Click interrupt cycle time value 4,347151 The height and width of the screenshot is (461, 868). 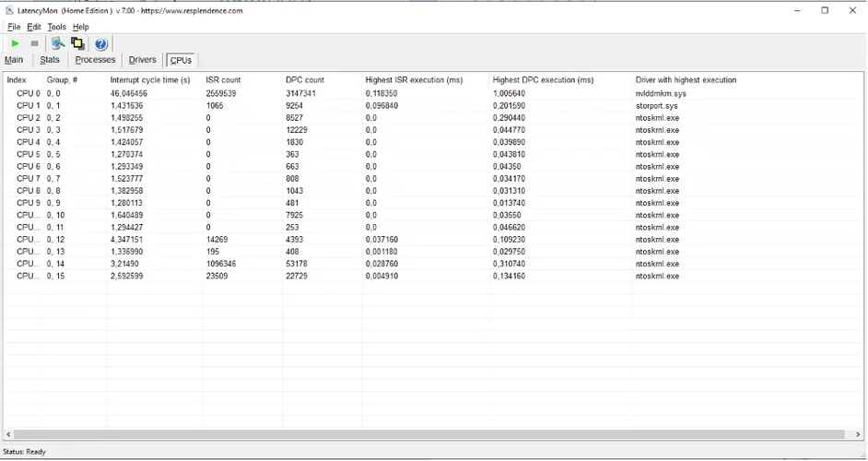pyautogui.click(x=126, y=240)
